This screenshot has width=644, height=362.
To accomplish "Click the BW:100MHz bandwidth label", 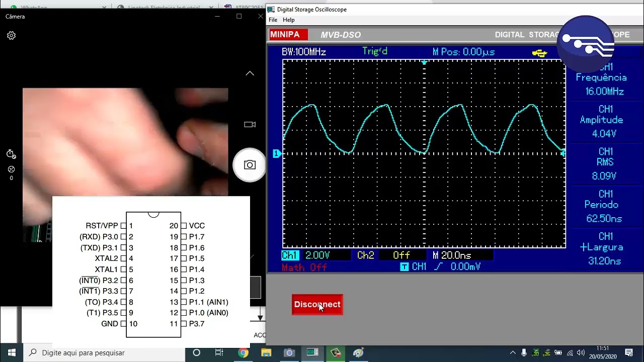I will (x=304, y=52).
